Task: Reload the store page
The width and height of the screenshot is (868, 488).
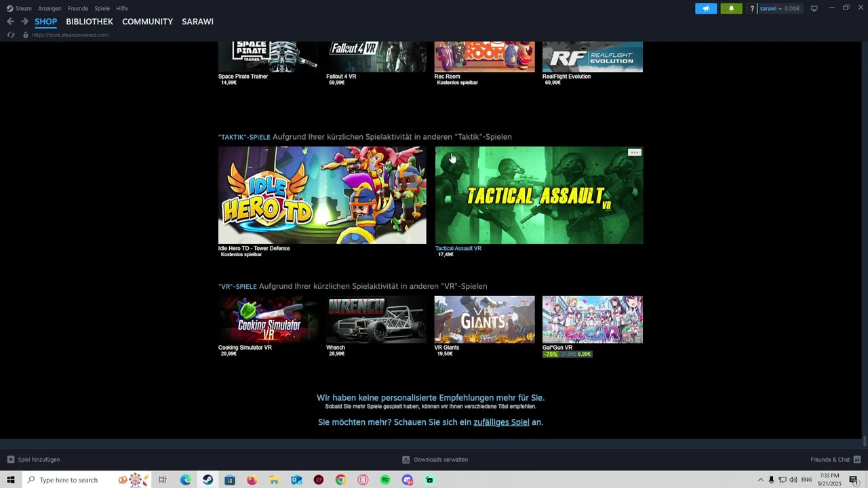Action: [11, 35]
